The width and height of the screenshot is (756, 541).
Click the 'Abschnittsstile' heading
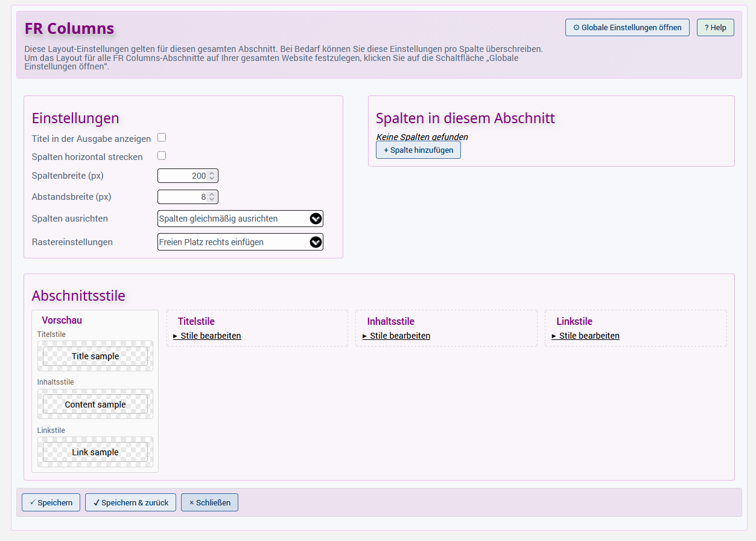tap(78, 296)
